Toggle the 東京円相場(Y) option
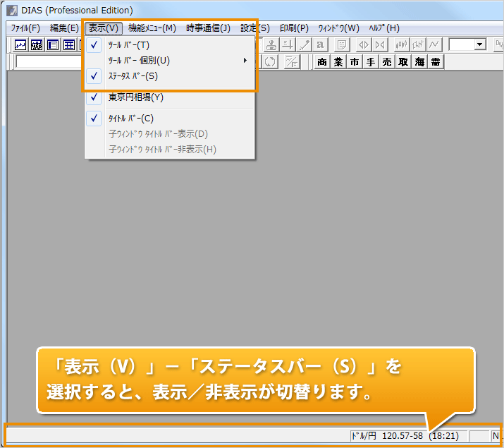504x448 pixels. (x=135, y=97)
